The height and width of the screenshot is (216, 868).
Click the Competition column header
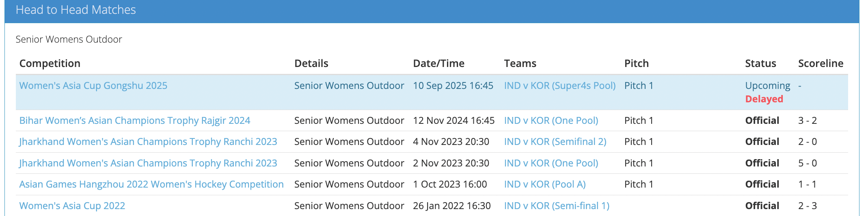(50, 63)
